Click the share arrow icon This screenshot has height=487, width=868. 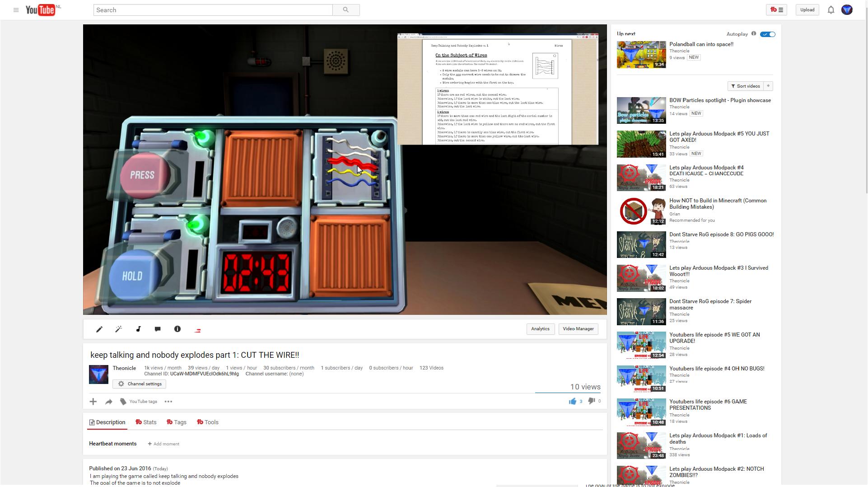point(109,402)
